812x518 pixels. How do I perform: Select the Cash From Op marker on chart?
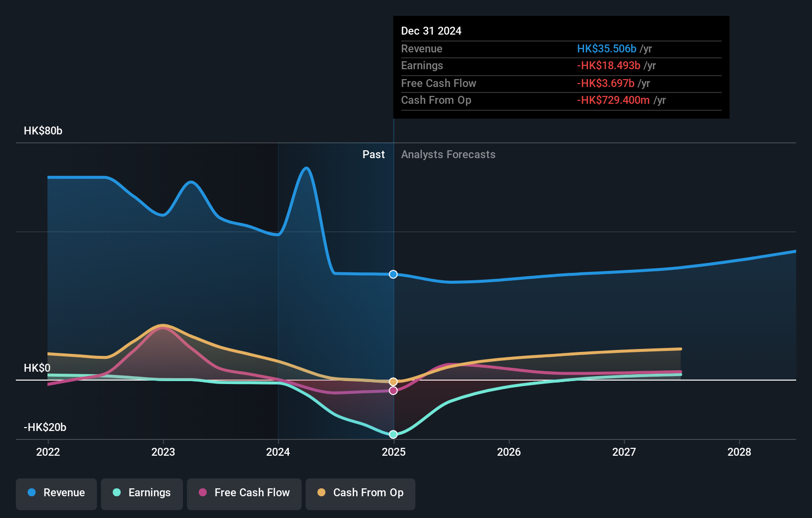(392, 381)
